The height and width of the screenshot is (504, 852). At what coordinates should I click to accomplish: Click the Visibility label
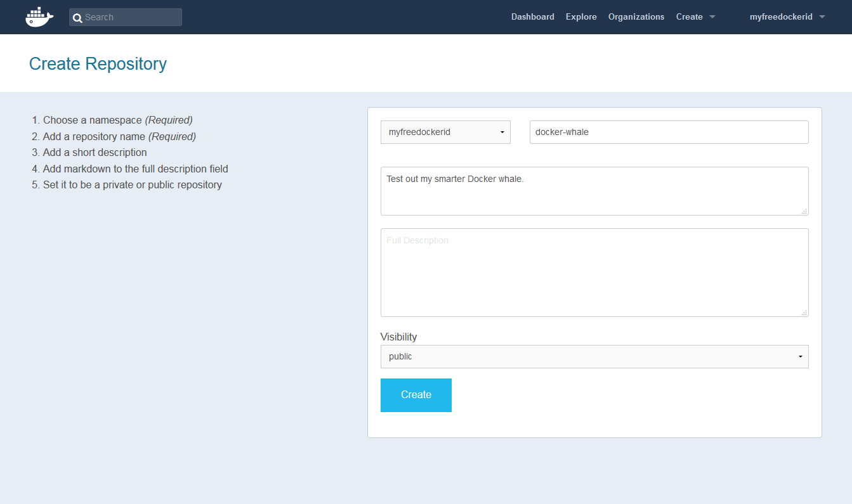pyautogui.click(x=399, y=337)
